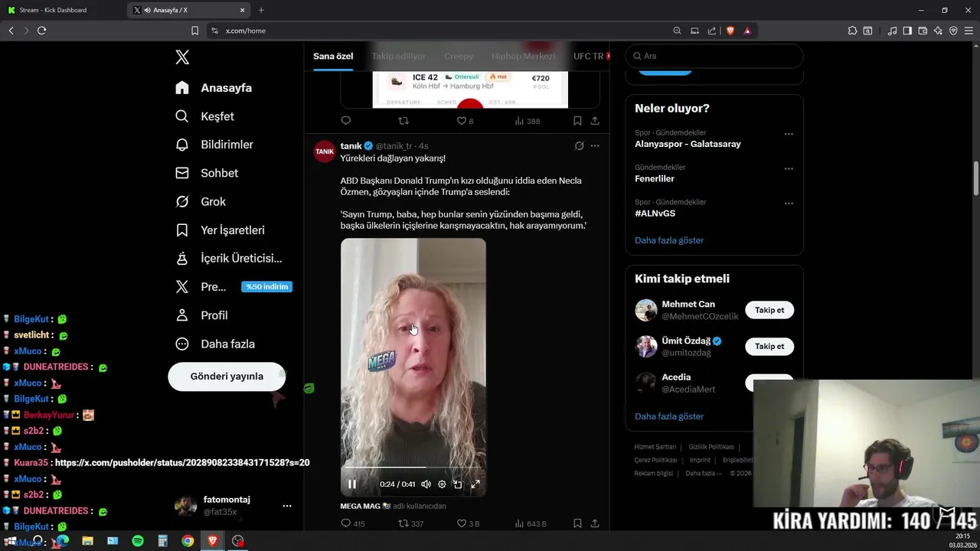Open Bildirimler notifications

pos(214,145)
